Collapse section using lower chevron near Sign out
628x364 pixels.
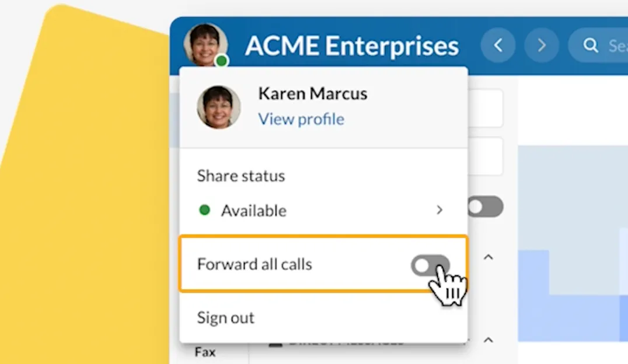(x=489, y=339)
